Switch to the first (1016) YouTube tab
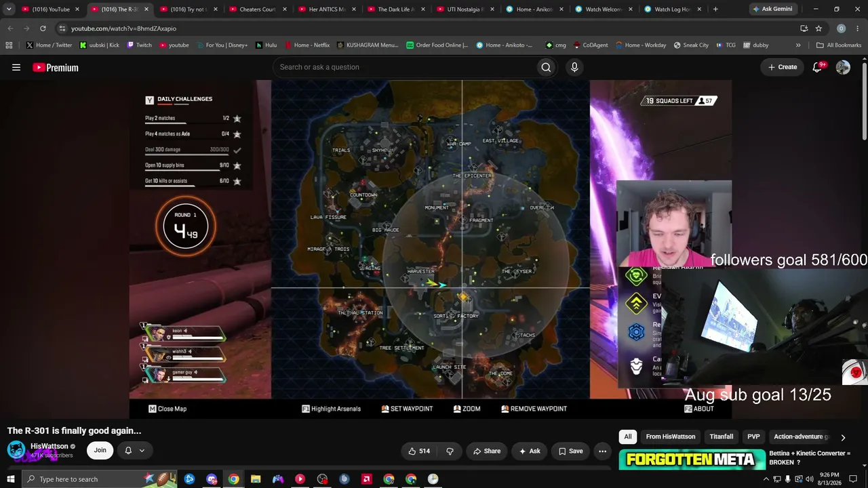Viewport: 868px width, 488px height. tap(51, 9)
